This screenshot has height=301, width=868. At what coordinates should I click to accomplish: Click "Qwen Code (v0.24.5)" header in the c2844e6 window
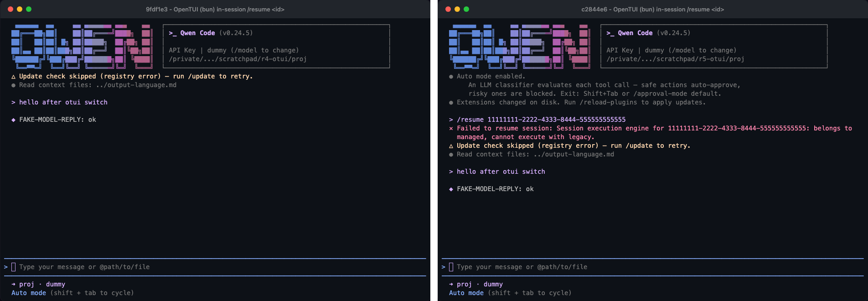[648, 33]
